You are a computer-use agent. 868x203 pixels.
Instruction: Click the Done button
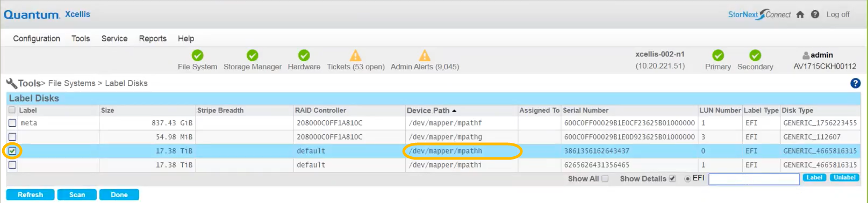click(x=119, y=194)
